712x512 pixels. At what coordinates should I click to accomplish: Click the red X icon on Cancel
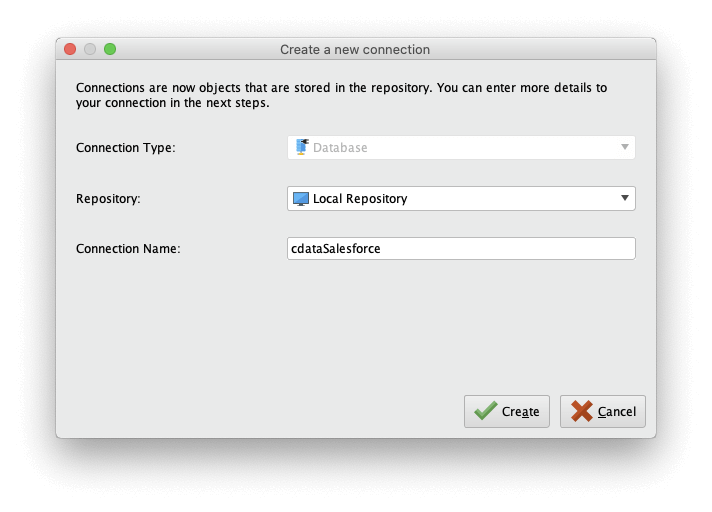click(582, 411)
